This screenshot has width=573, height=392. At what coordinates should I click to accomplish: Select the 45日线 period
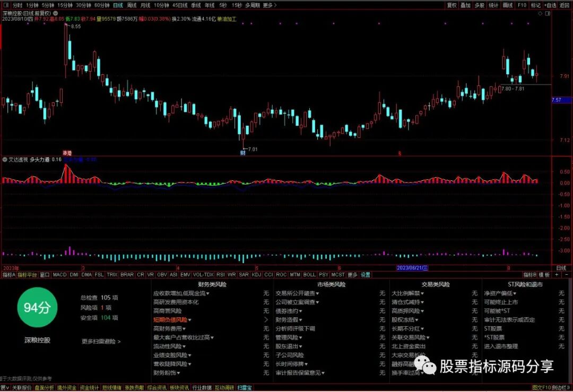click(180, 5)
